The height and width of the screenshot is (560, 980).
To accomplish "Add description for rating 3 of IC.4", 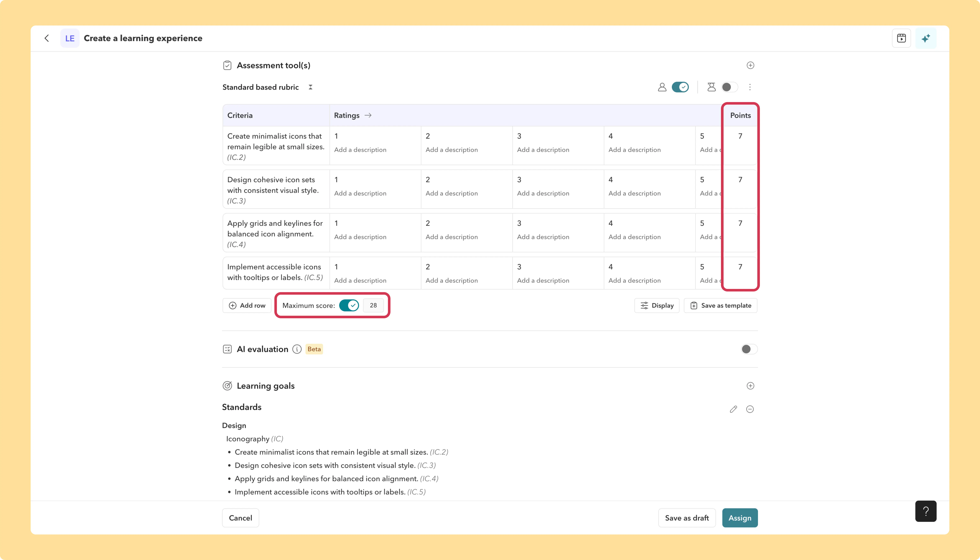I will pyautogui.click(x=543, y=237).
